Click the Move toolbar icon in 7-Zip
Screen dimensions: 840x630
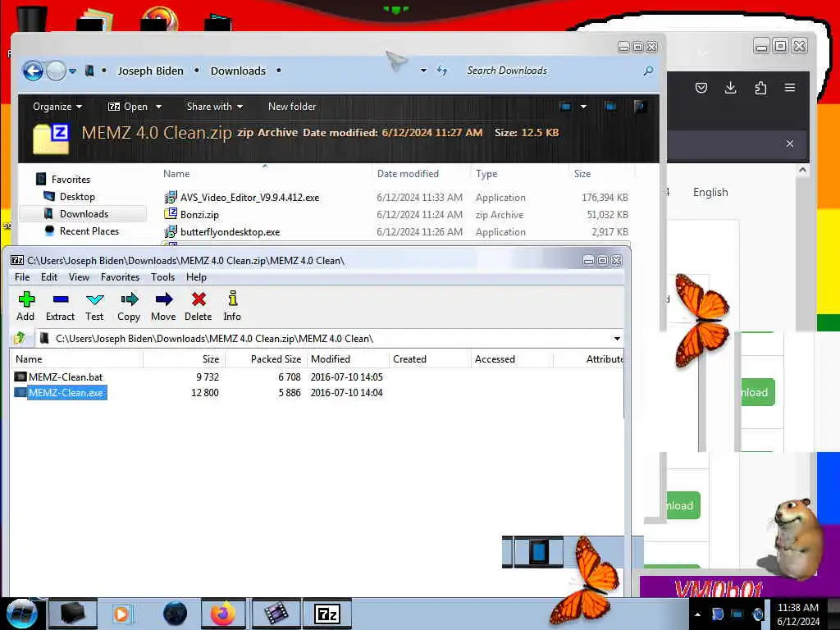point(163,307)
